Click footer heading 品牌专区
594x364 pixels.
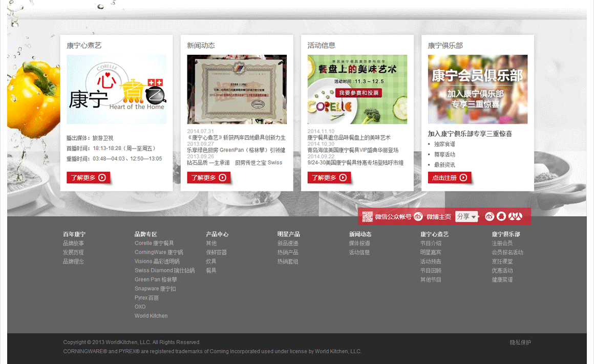coord(146,234)
